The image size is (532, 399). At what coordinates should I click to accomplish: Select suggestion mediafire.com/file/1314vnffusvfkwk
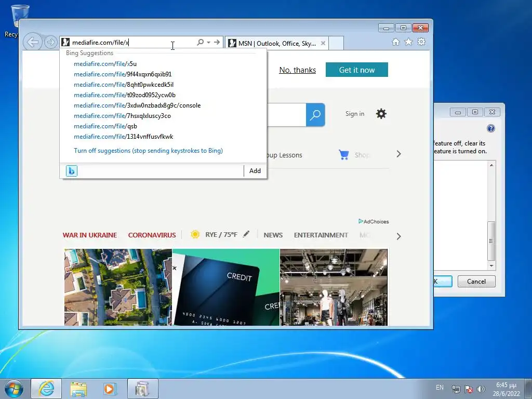coord(124,137)
